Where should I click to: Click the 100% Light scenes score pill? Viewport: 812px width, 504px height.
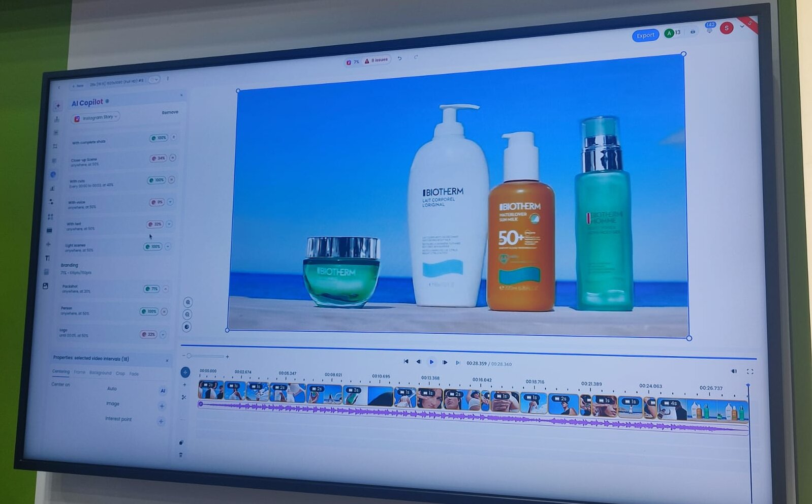coord(152,246)
